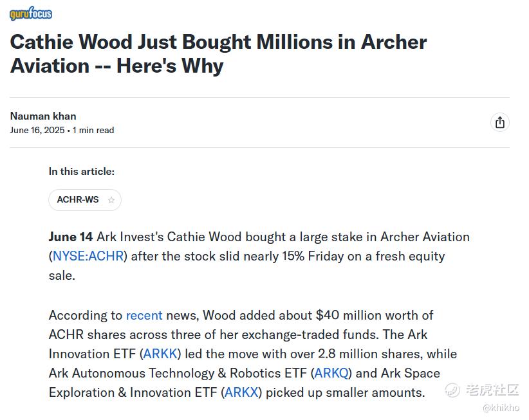Click author name Nauman khan
Screen dimensions: 529x420
click(43, 116)
